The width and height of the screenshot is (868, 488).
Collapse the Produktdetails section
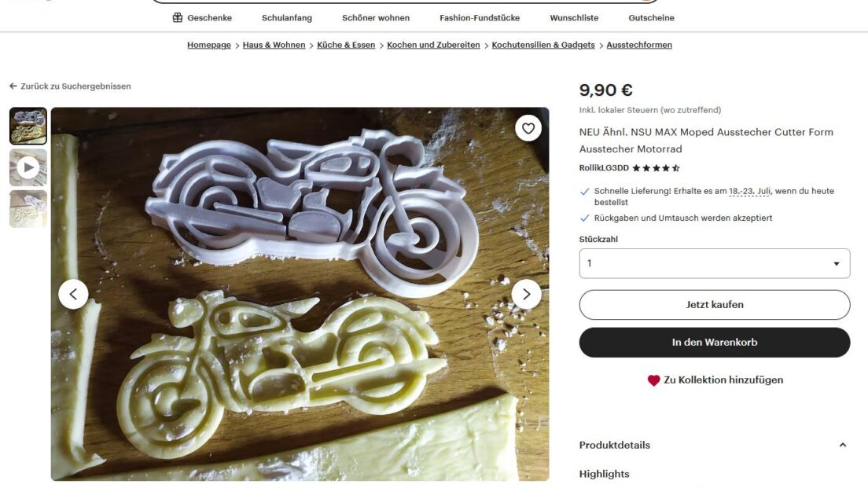tap(843, 445)
